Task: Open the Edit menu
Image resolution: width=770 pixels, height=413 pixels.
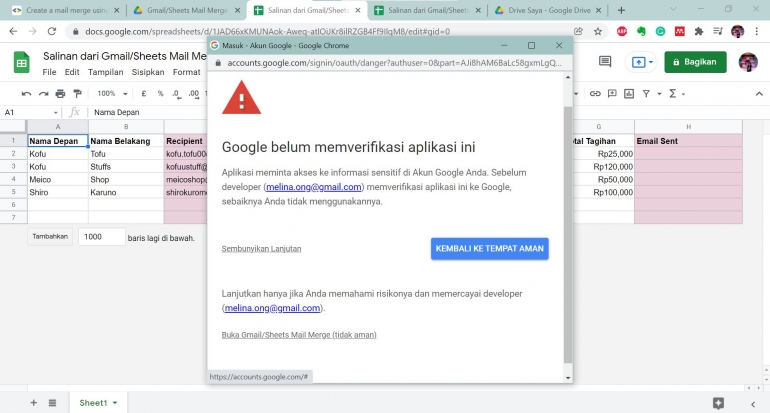Action: 72,72
